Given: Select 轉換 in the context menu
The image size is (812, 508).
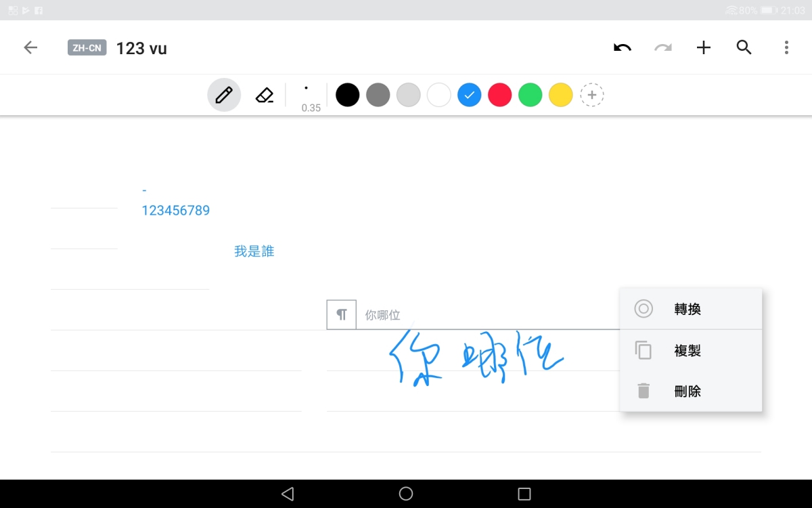Looking at the screenshot, I should 691,310.
